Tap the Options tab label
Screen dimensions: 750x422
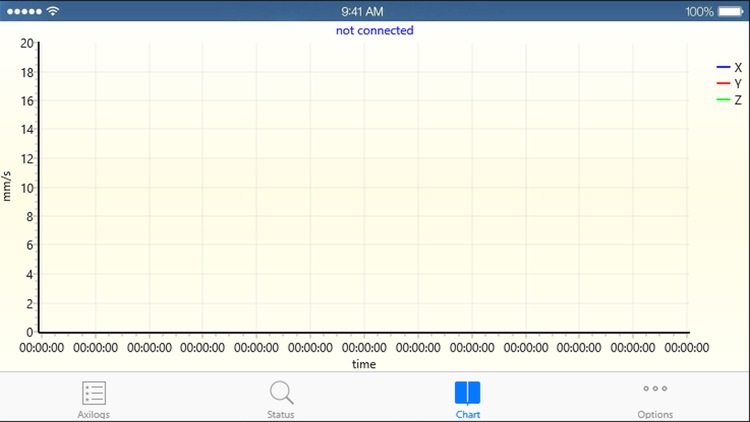(655, 414)
